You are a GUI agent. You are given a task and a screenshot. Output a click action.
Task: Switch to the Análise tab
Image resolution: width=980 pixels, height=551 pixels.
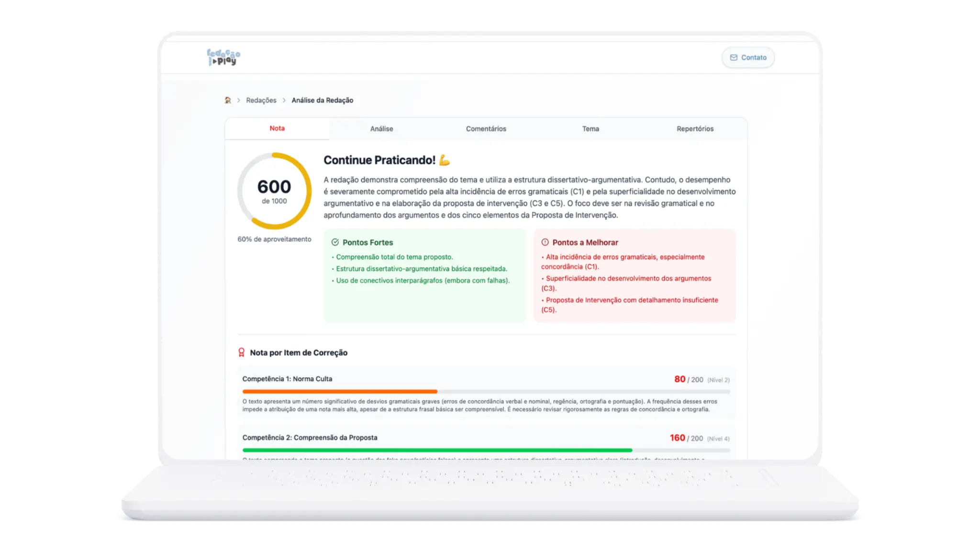381,129
